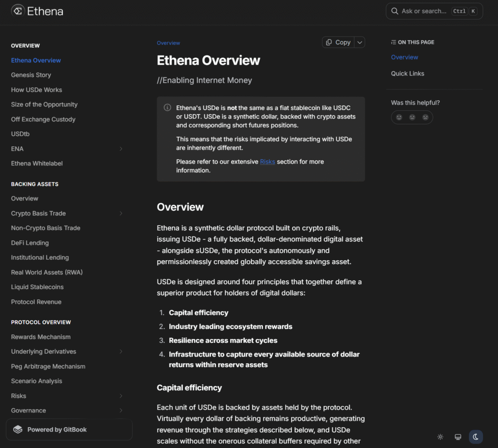Click the Ctrl shortcut key badge

click(459, 11)
